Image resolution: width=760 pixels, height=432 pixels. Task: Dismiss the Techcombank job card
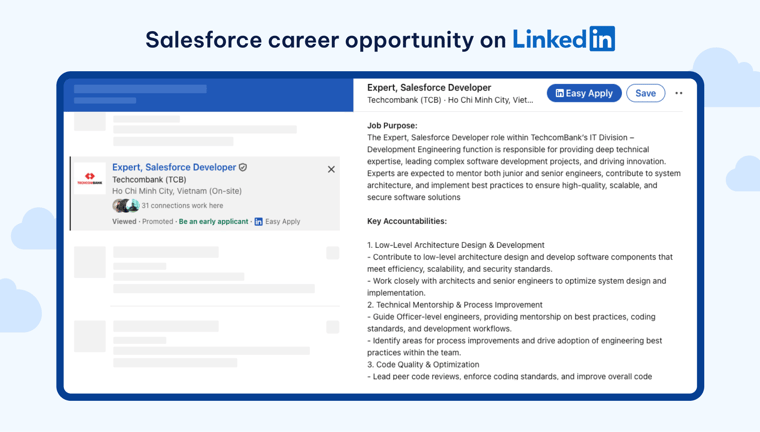331,169
